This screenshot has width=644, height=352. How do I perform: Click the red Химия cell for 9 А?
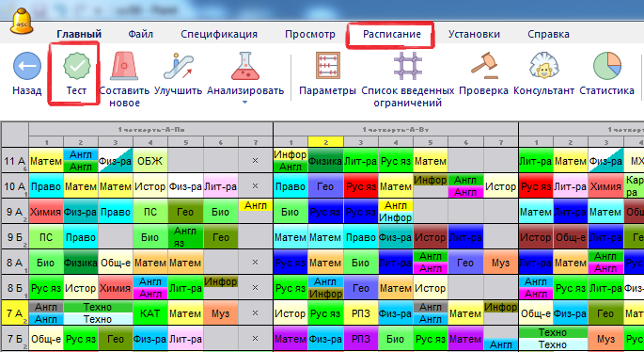[45, 212]
